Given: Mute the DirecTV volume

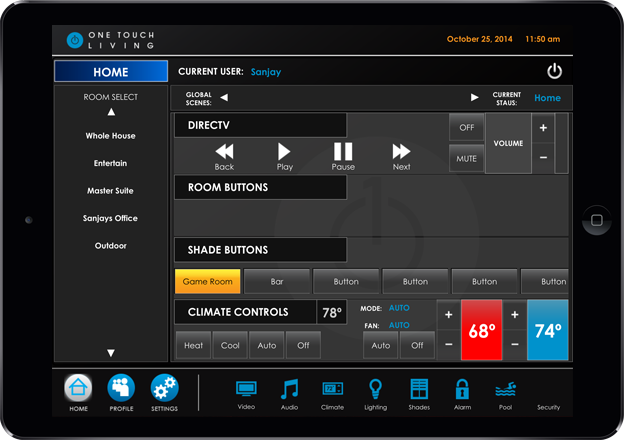Looking at the screenshot, I should (x=467, y=159).
